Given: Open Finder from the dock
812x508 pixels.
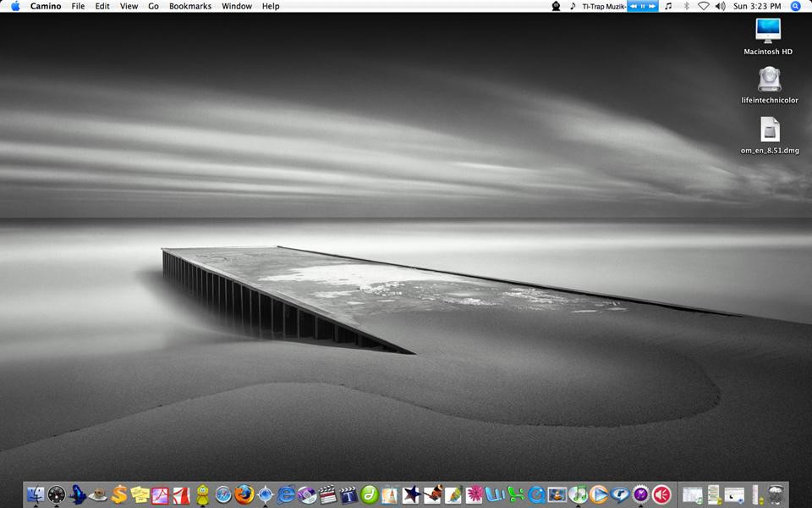Looking at the screenshot, I should click(36, 494).
